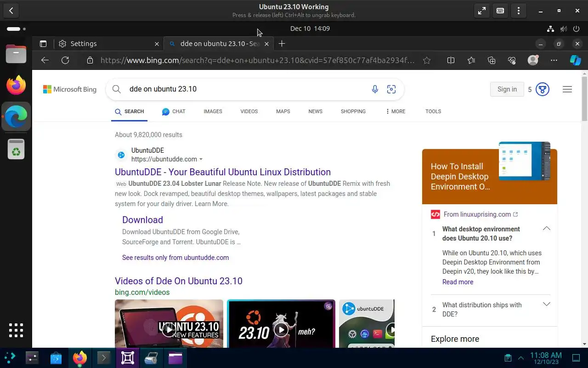
Task: See results only from ubuntudde.com
Action: 175,258
